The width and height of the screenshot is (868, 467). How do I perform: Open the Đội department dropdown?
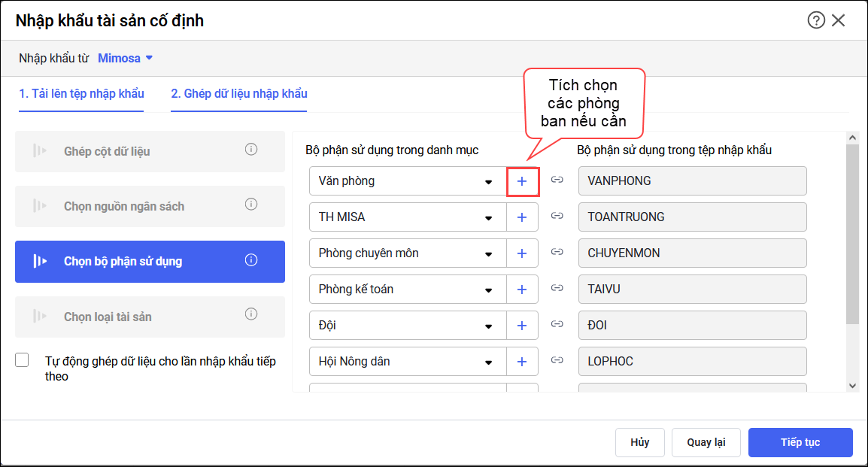[489, 326]
